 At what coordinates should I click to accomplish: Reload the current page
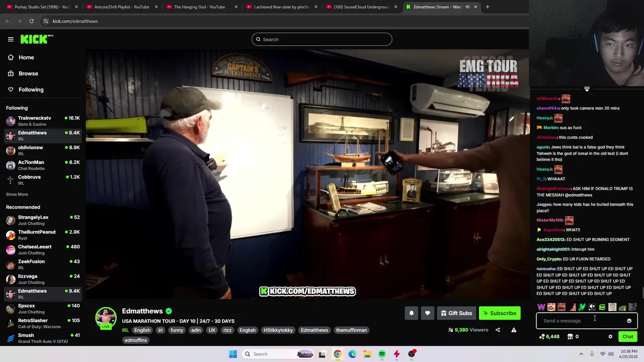tap(31, 21)
